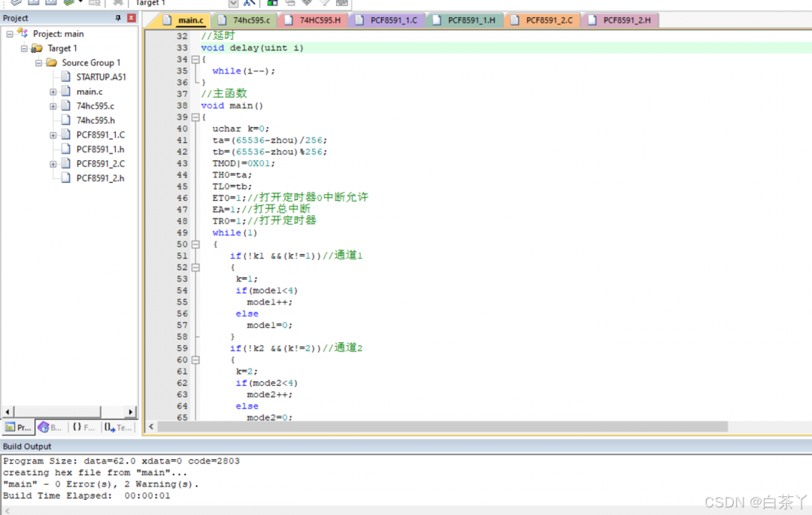The width and height of the screenshot is (812, 515).
Task: Expand the main.c tree node
Action: click(x=53, y=92)
